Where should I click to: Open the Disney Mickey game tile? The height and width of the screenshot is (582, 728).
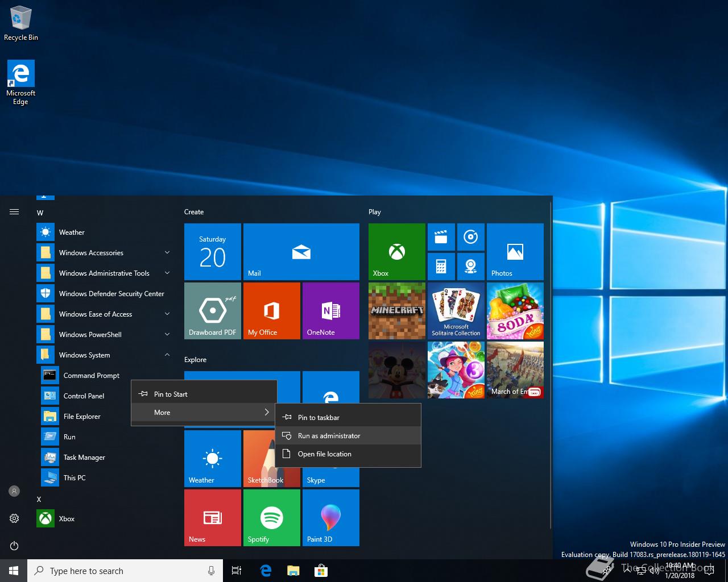(x=397, y=370)
